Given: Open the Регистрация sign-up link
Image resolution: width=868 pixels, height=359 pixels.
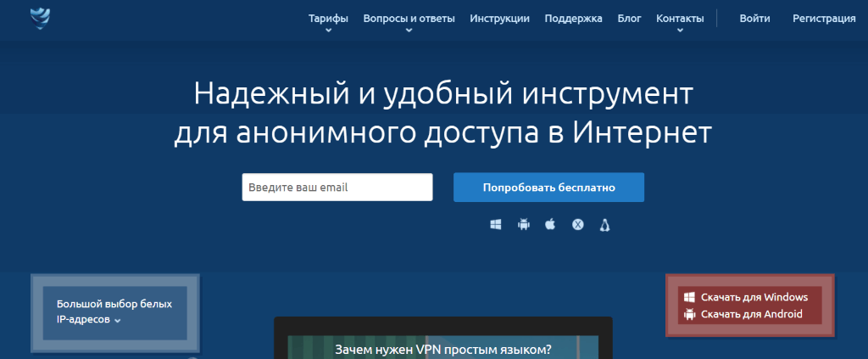Looking at the screenshot, I should point(824,18).
